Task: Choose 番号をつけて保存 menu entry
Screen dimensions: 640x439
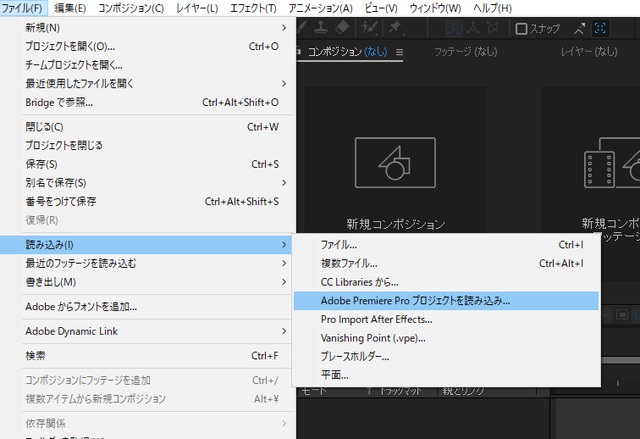Action: (148, 201)
